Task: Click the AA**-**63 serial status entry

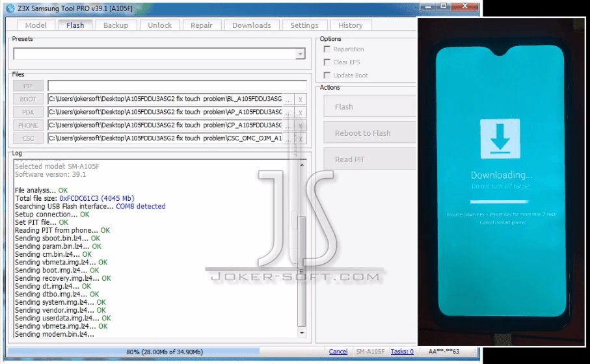Action: [444, 352]
